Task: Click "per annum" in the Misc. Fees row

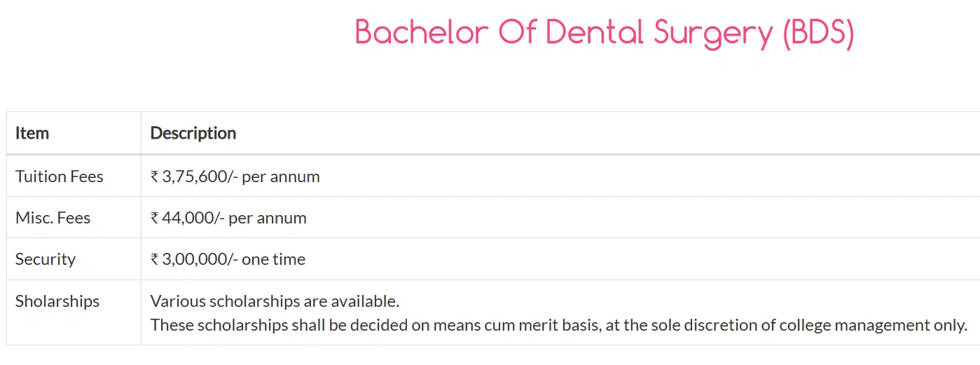Action: pyautogui.click(x=268, y=218)
